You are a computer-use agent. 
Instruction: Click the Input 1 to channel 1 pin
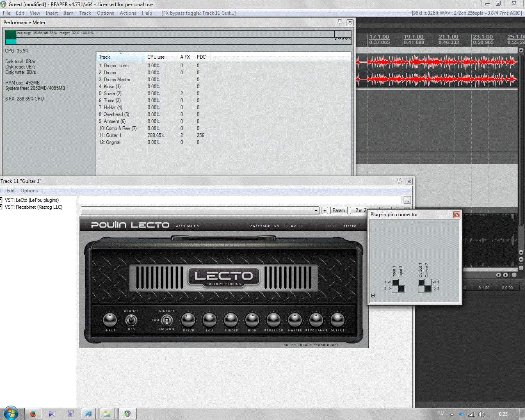(x=395, y=282)
